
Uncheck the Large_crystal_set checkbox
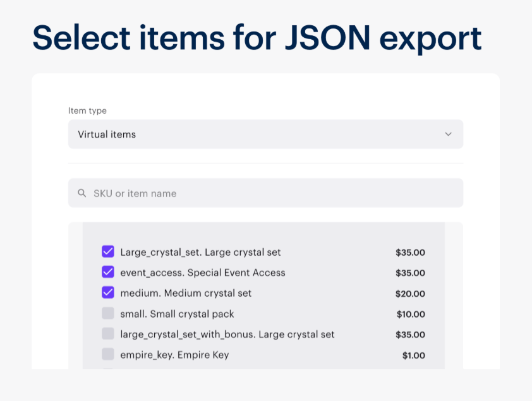point(108,252)
